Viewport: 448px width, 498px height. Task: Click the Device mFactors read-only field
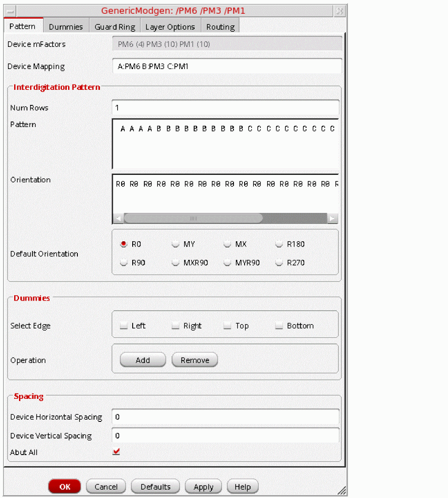click(x=227, y=44)
